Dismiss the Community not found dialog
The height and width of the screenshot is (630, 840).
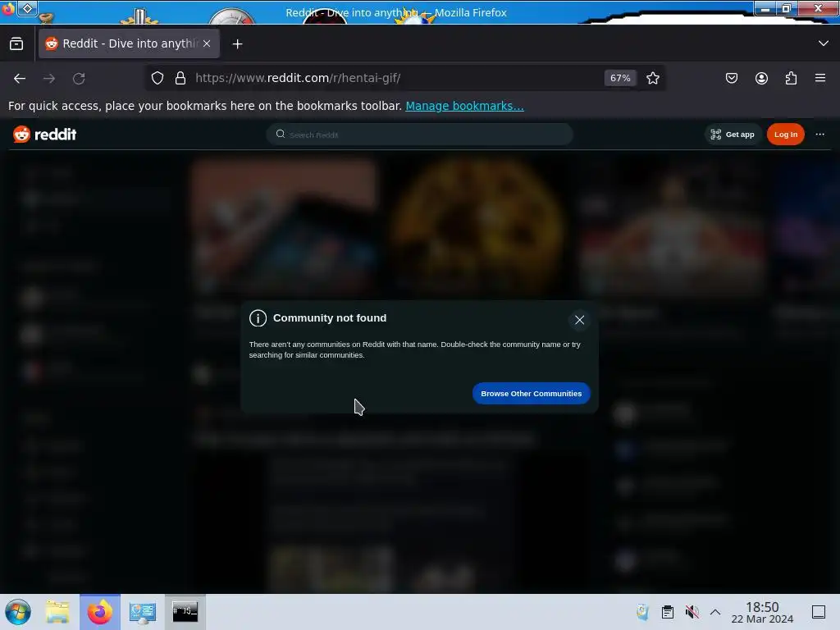point(579,320)
